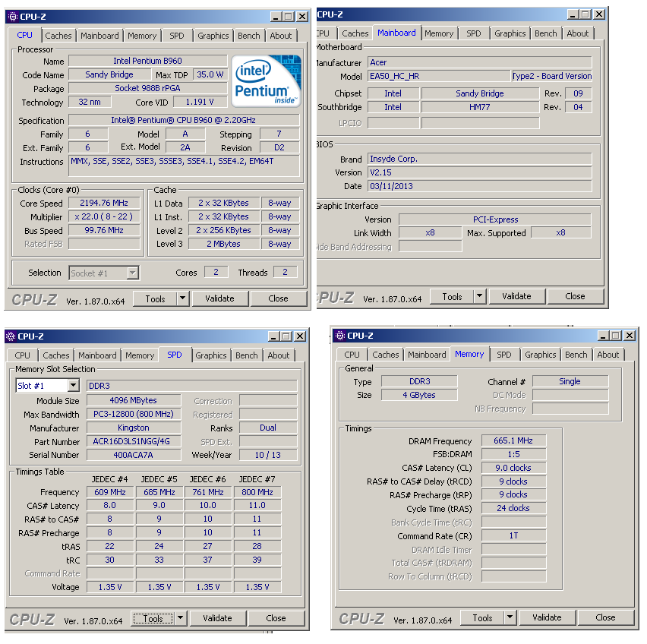Open the Tools dropdown arrow in the Memory window
Screen dimensions: 647x644
coord(510,617)
